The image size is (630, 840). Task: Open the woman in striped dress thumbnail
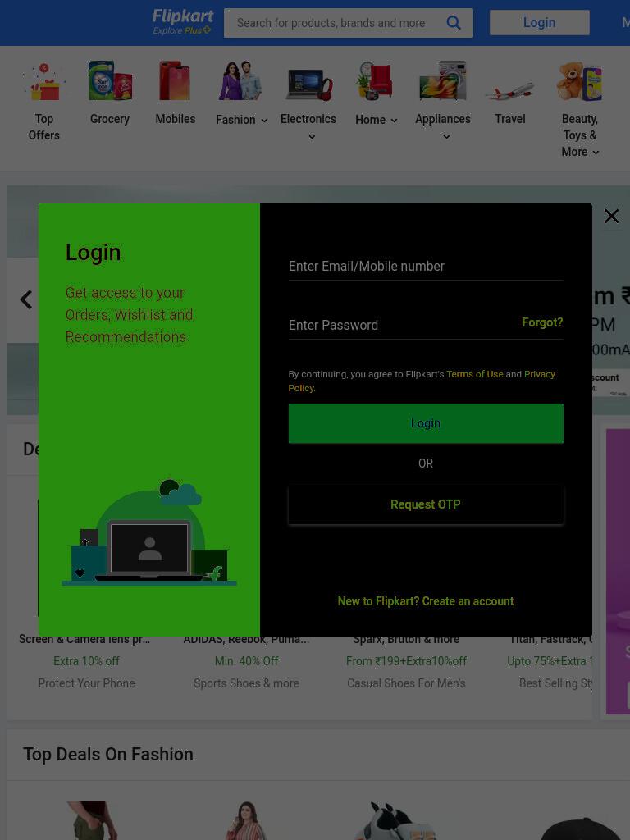(x=246, y=820)
